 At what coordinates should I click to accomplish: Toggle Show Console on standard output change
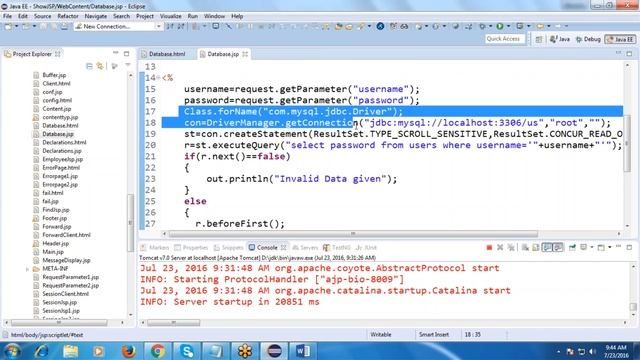[x=547, y=247]
